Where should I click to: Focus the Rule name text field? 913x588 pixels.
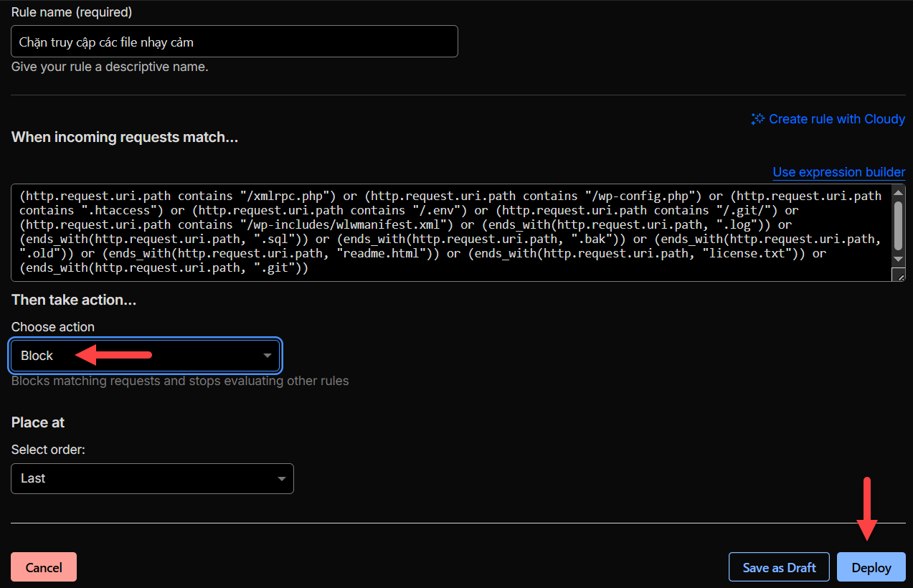235,42
